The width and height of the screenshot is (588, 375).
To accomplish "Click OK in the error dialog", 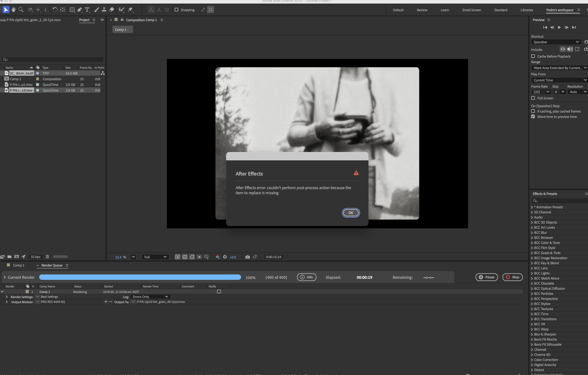I will (x=351, y=213).
